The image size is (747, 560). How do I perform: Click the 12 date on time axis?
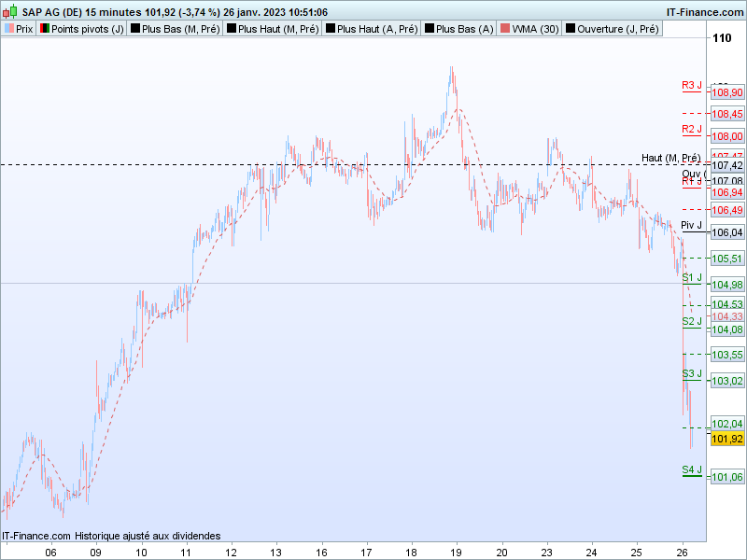pos(231,553)
